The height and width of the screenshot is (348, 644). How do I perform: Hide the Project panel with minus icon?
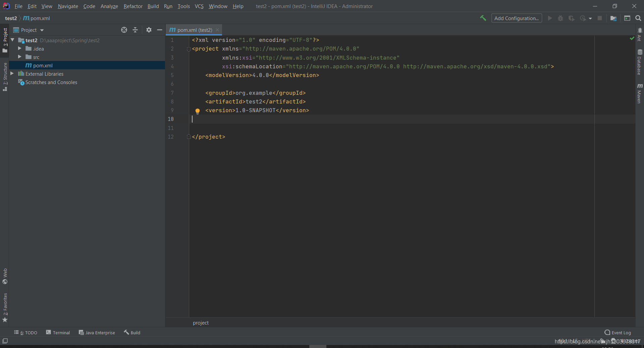[160, 30]
